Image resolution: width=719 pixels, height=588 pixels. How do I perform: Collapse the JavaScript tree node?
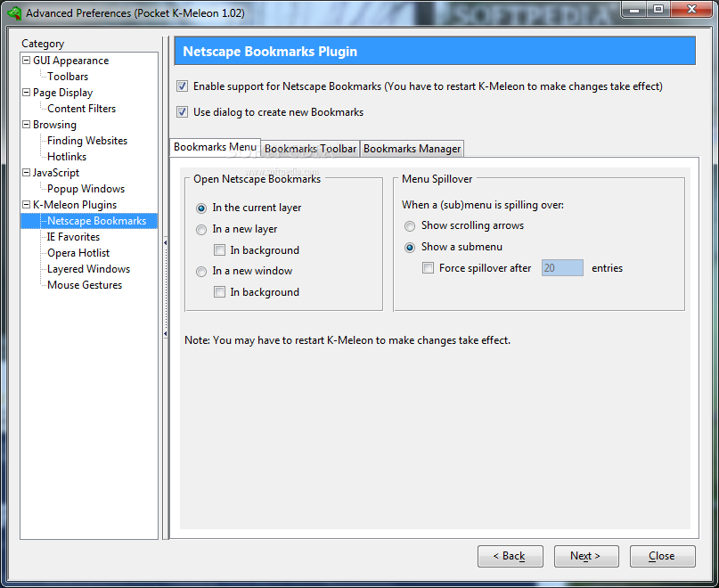point(27,173)
